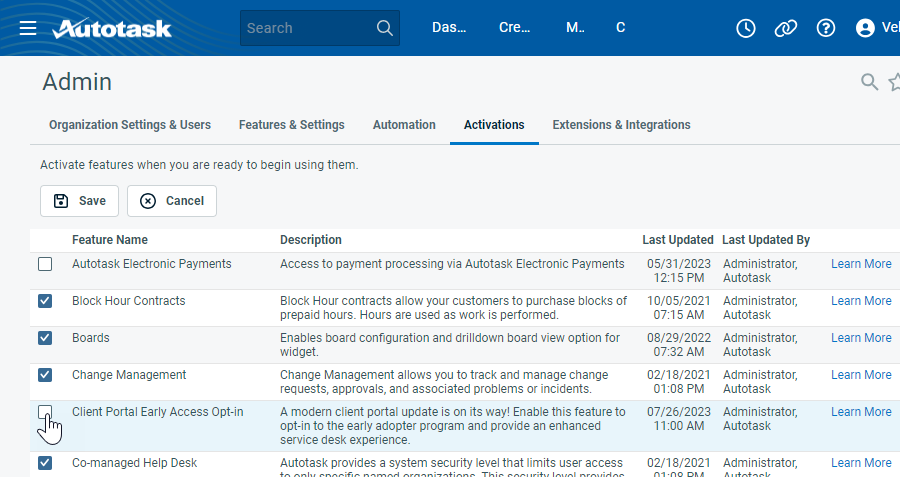Click the Save button

click(79, 201)
